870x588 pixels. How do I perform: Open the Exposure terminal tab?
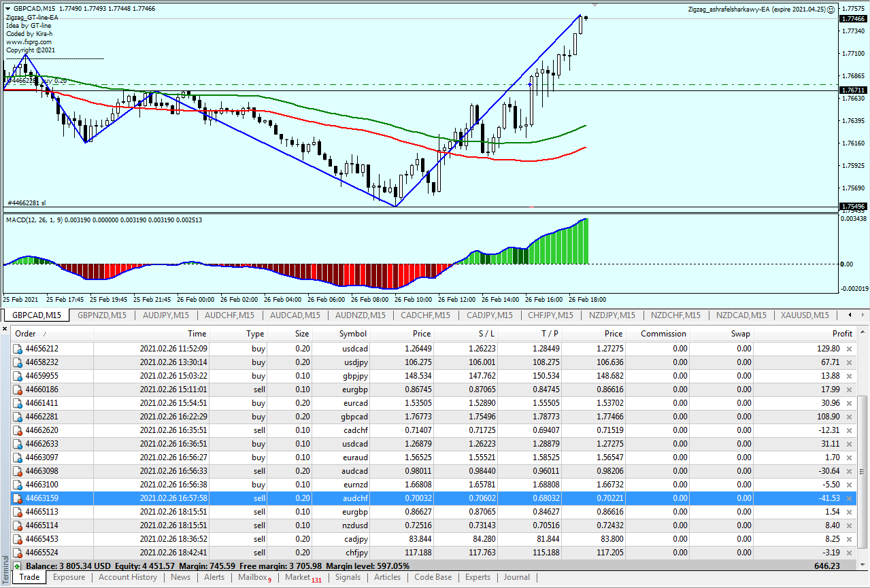69,577
